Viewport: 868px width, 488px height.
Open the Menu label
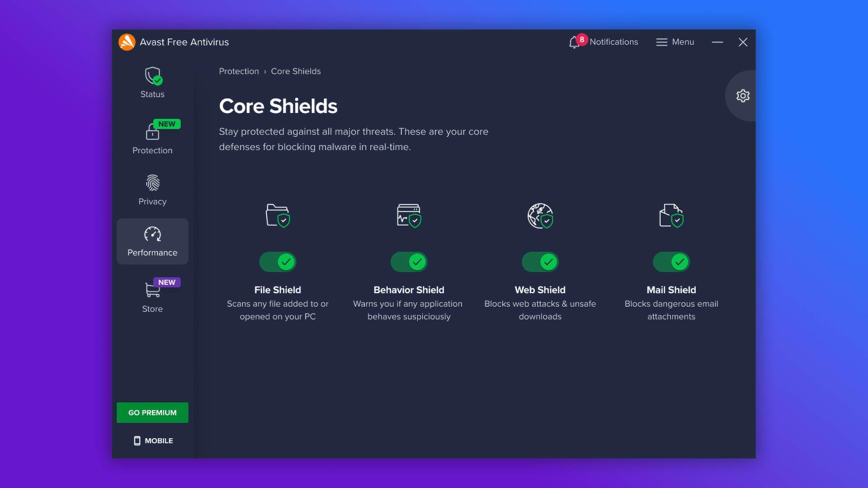[x=683, y=42]
